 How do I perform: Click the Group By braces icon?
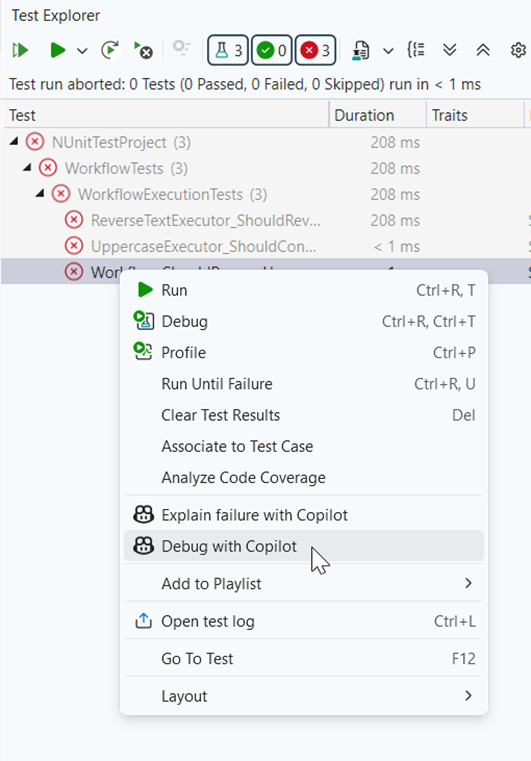pyautogui.click(x=416, y=50)
